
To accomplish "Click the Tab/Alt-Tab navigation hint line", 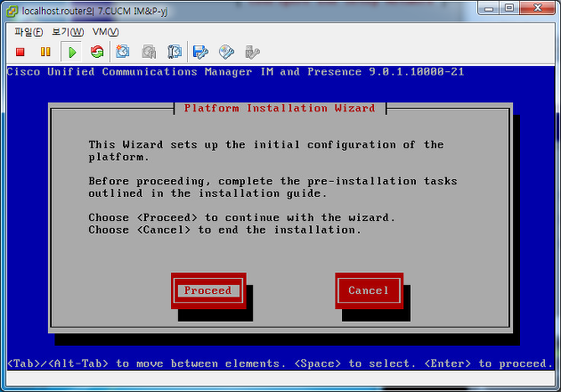I will (x=280, y=363).
